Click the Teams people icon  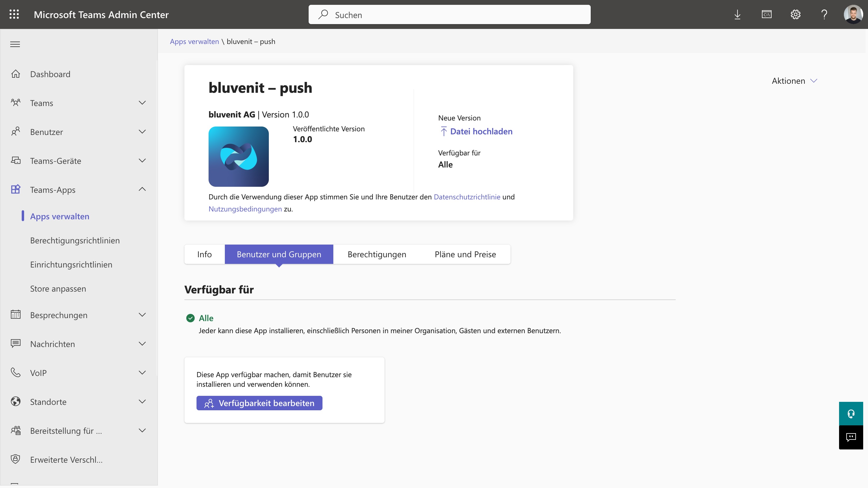[x=15, y=103]
